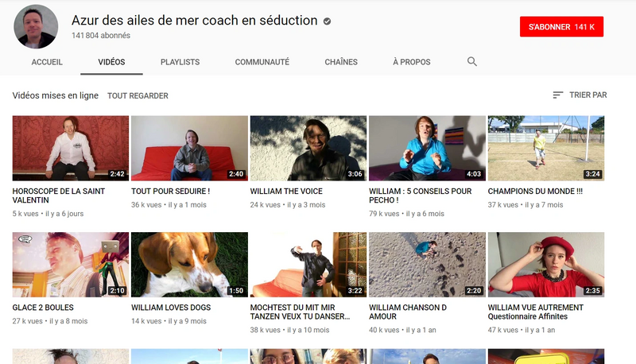The image size is (636, 364).
Task: Click the channel search magnifier icon
Action: pos(472,62)
